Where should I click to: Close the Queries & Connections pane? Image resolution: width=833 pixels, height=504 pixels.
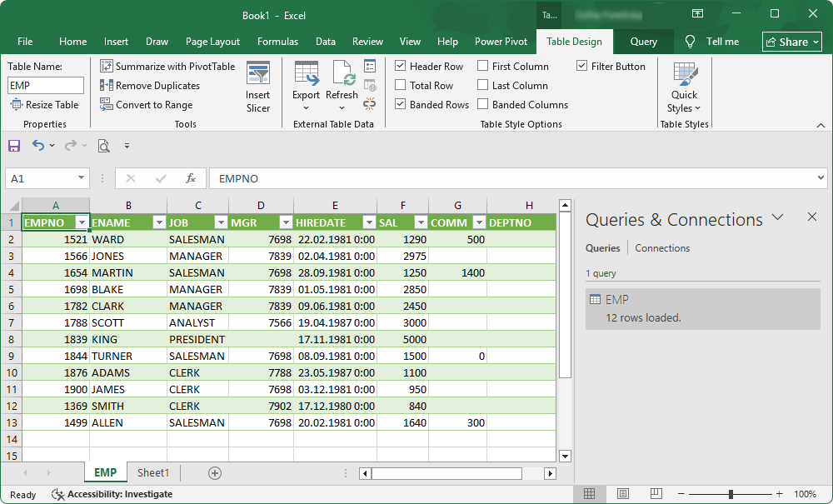(811, 217)
